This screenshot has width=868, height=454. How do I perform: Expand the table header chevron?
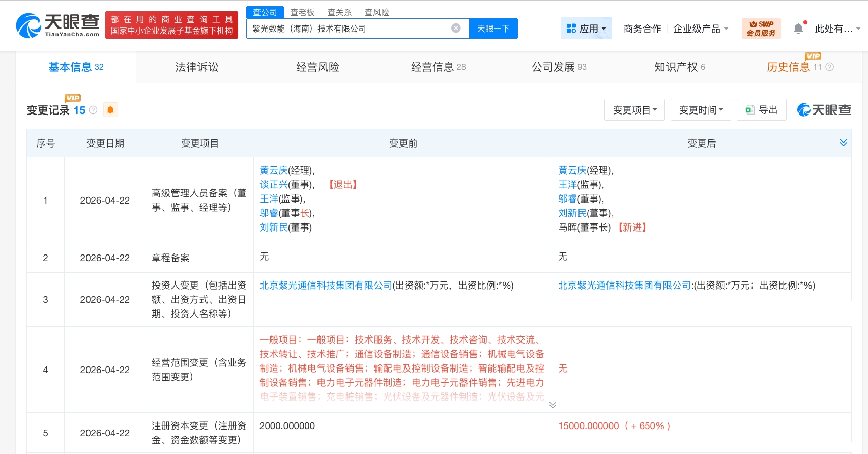pyautogui.click(x=843, y=143)
